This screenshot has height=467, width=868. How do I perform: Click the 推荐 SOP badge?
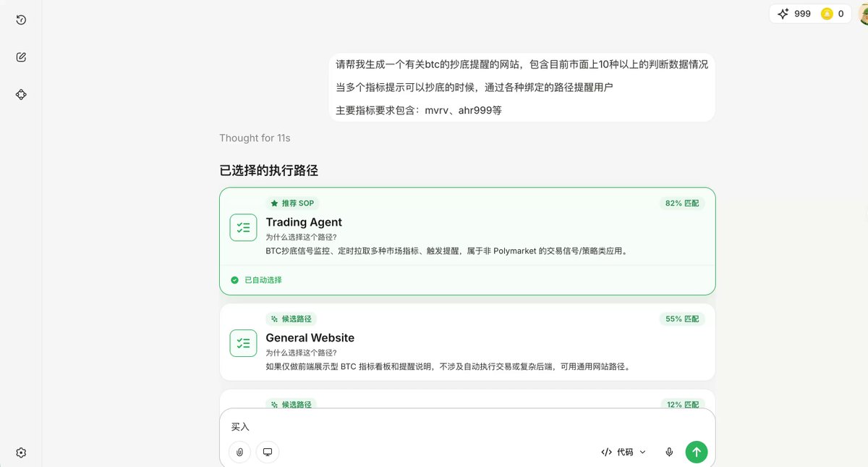(x=292, y=203)
